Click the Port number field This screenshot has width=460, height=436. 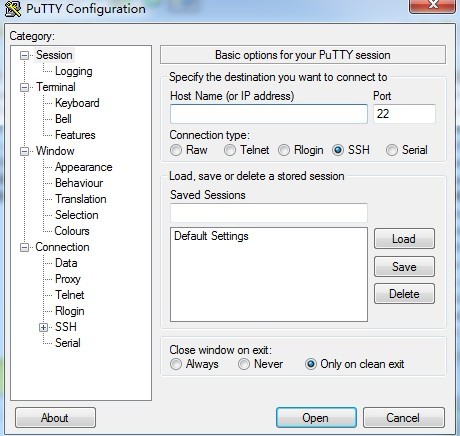click(x=404, y=114)
